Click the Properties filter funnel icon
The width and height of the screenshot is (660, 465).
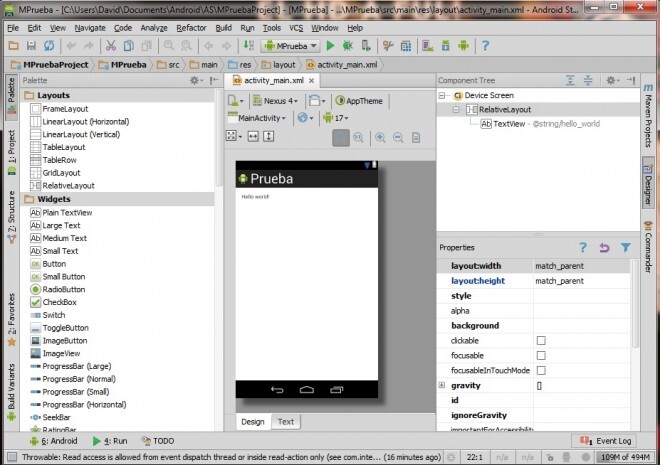(x=626, y=247)
